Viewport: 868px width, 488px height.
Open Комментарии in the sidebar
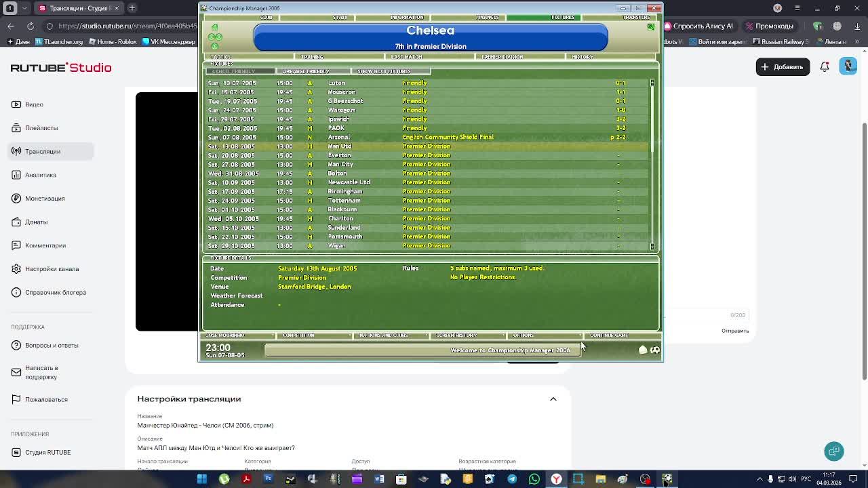45,245
